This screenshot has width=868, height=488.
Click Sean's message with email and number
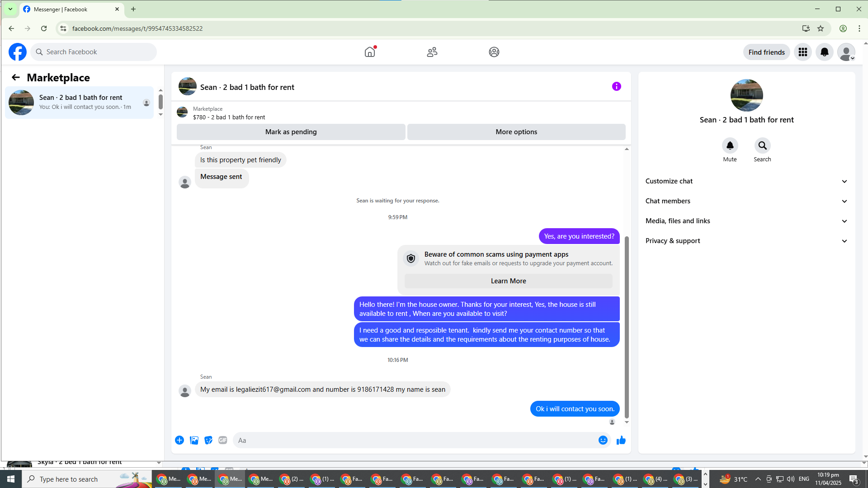[x=323, y=389]
